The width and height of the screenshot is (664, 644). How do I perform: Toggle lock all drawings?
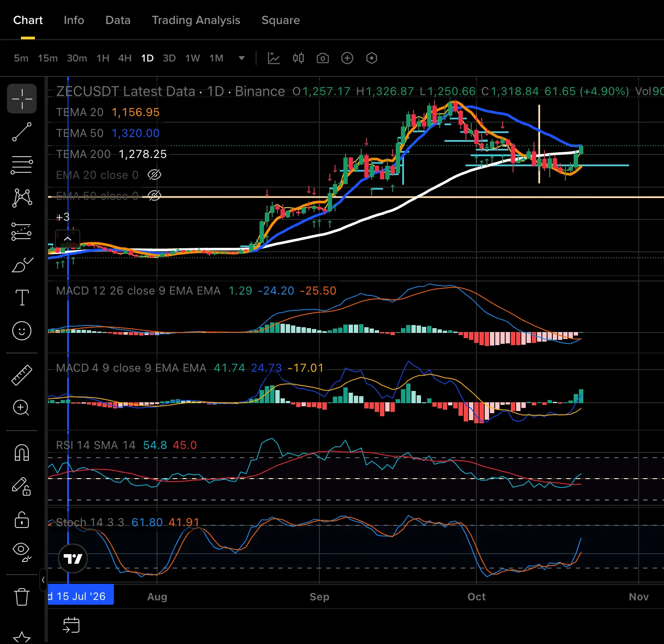(22, 519)
